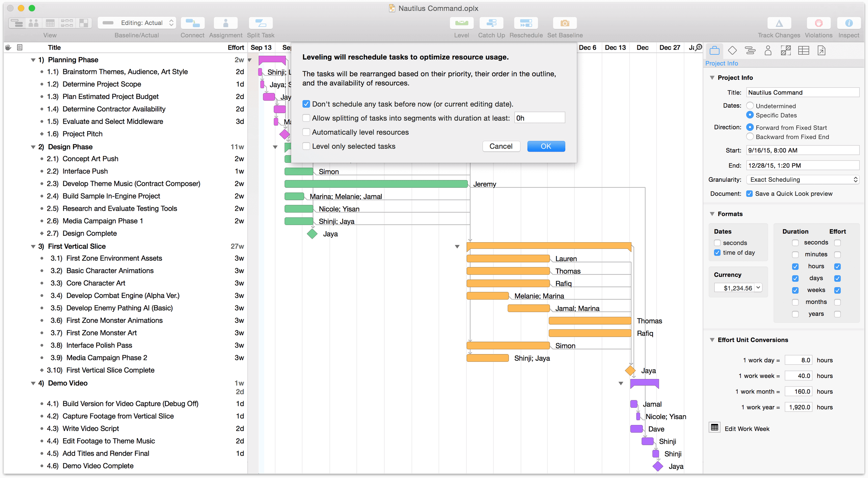Viewport: 868px width, 478px height.
Task: Enable Allow splitting of tasks into segments
Action: coord(306,118)
